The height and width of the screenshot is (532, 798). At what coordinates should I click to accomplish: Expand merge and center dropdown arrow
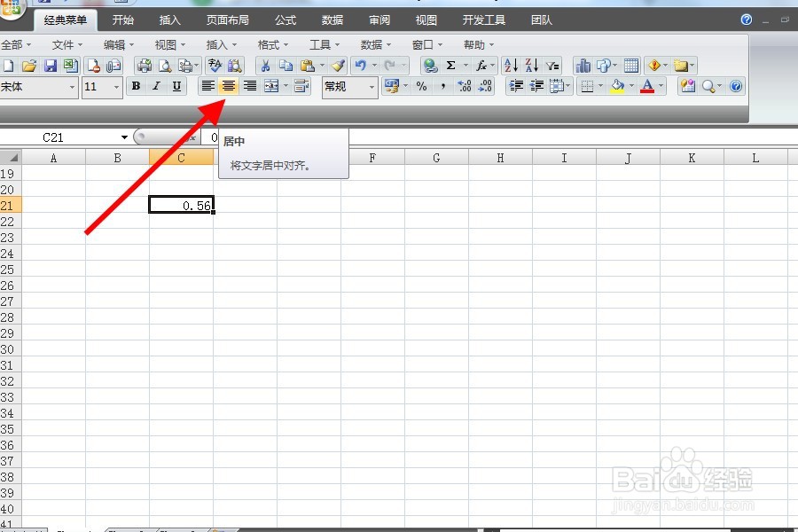coord(286,87)
